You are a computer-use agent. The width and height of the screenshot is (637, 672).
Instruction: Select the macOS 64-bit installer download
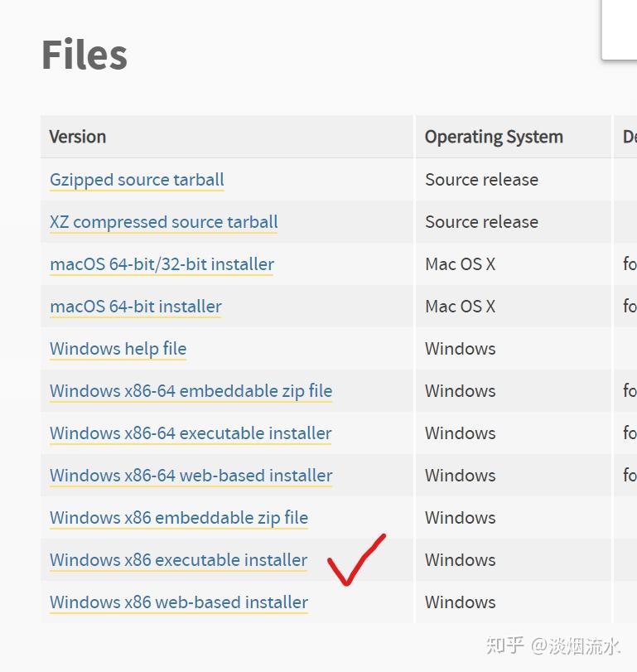(x=136, y=307)
